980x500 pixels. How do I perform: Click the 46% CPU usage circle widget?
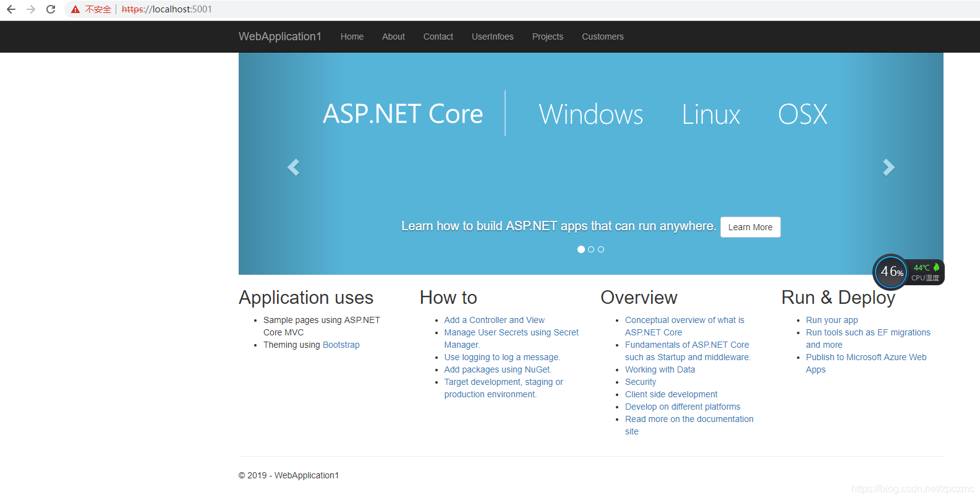click(890, 272)
